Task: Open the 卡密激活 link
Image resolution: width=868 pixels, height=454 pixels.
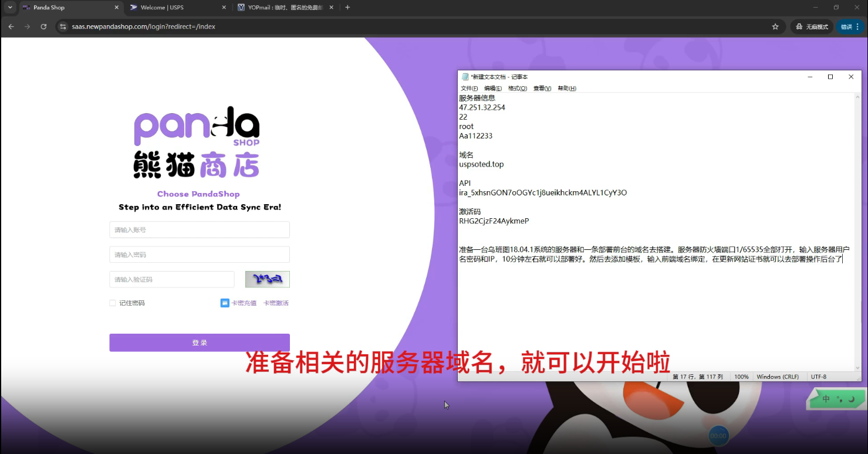Action: click(276, 303)
